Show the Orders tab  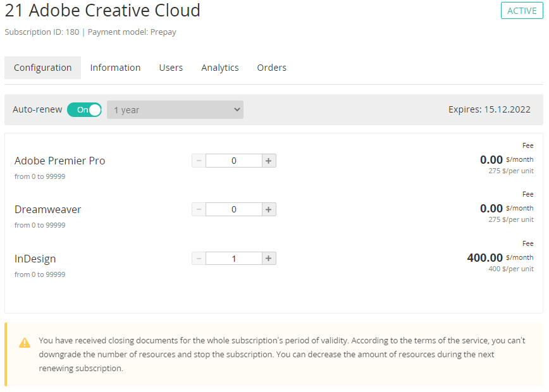click(272, 68)
